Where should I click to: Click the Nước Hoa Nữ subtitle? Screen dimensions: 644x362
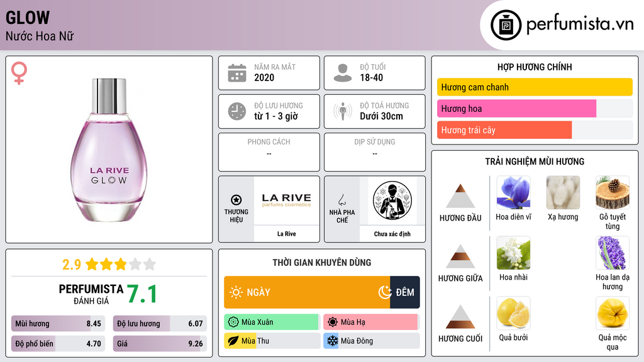40,36
